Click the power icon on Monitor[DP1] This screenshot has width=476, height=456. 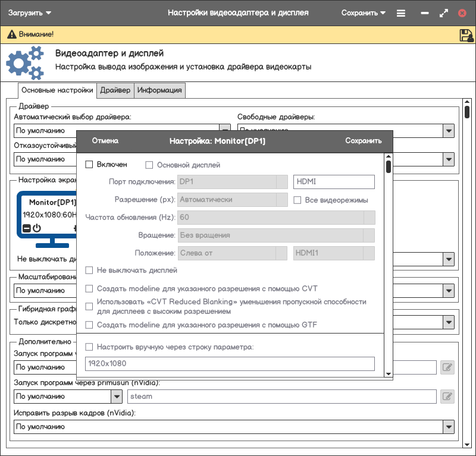pyautogui.click(x=37, y=228)
